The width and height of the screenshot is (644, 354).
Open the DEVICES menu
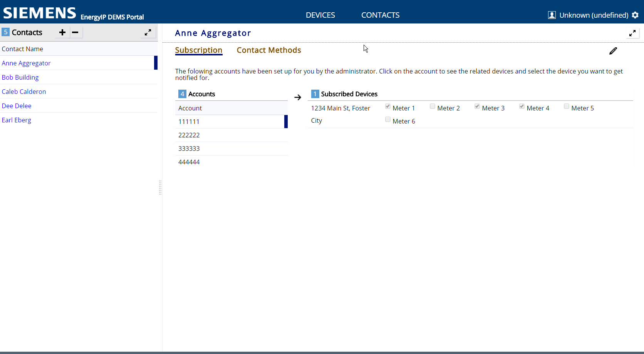(x=320, y=15)
